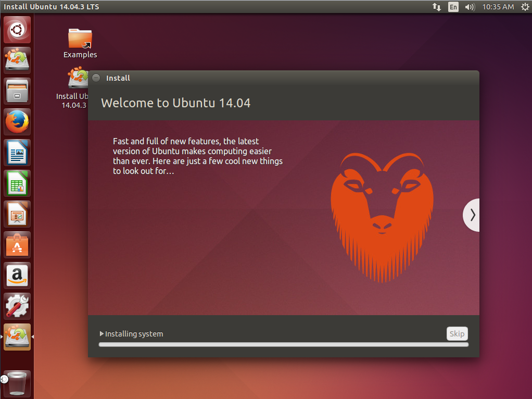This screenshot has width=532, height=399.
Task: Click the "Welcome to Ubuntu 14.04" heading
Action: click(x=176, y=103)
